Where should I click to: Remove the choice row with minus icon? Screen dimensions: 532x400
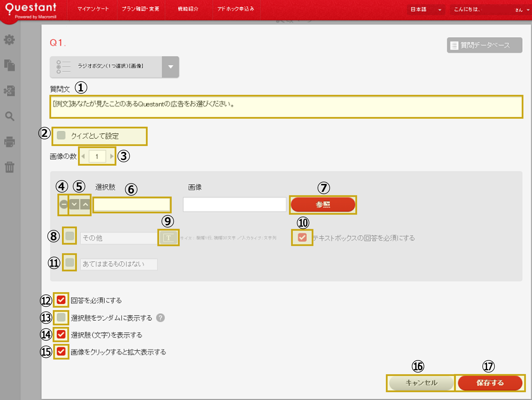(x=64, y=205)
